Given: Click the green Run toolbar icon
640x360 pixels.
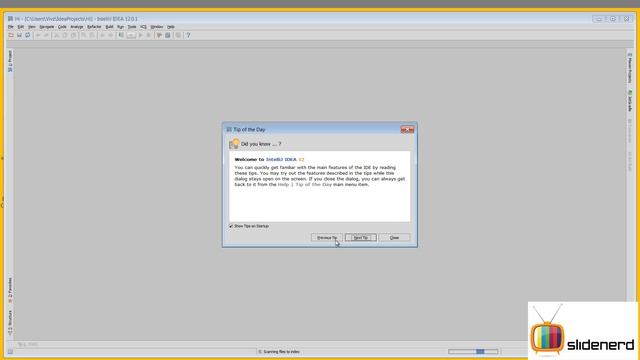Looking at the screenshot, I should coord(140,36).
